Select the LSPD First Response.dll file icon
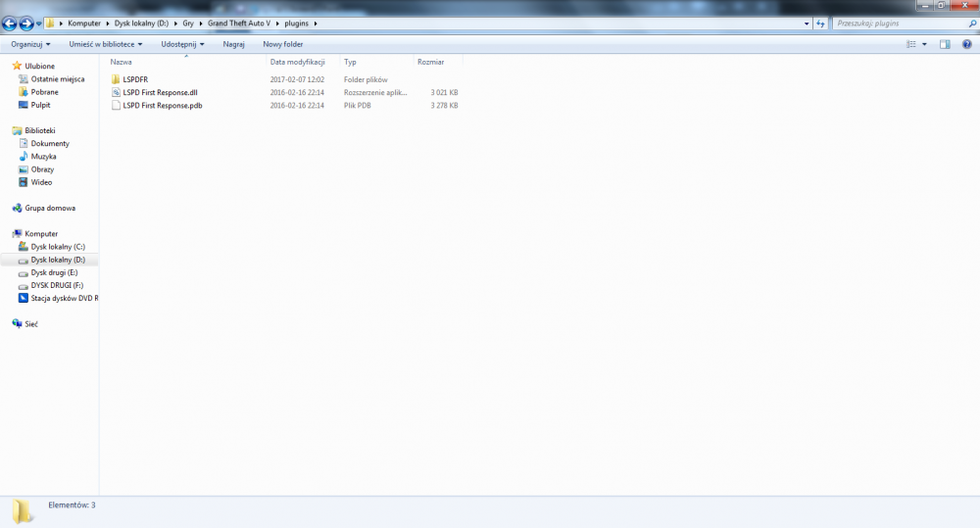Viewport: 980px width, 528px height. [x=116, y=92]
